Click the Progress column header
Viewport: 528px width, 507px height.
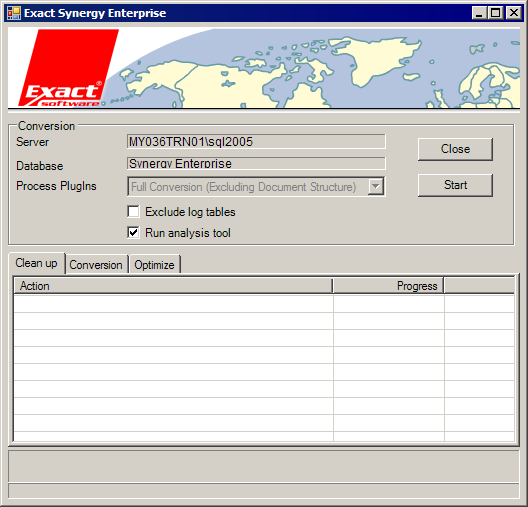pyautogui.click(x=388, y=286)
